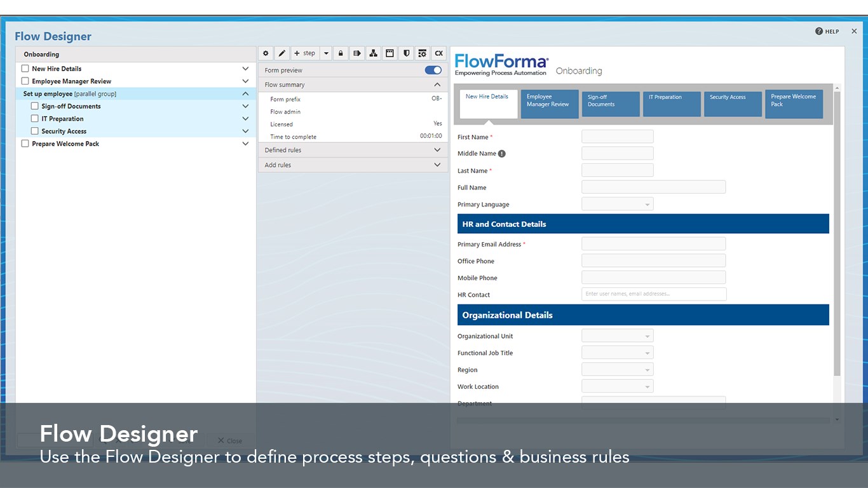The image size is (868, 488).
Task: Open the add step dropdown arrow
Action: pos(326,53)
